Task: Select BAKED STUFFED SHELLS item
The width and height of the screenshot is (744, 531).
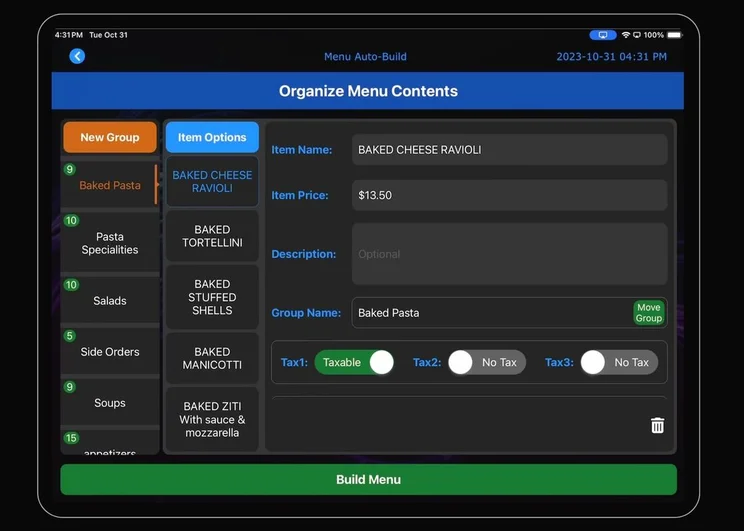Action: pos(212,297)
